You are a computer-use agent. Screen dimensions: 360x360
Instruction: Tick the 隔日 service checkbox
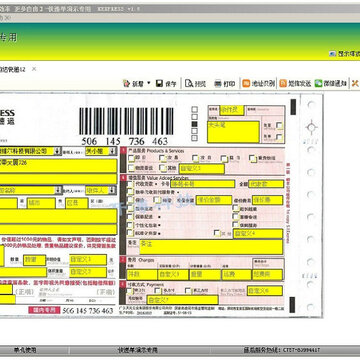tap(224, 159)
